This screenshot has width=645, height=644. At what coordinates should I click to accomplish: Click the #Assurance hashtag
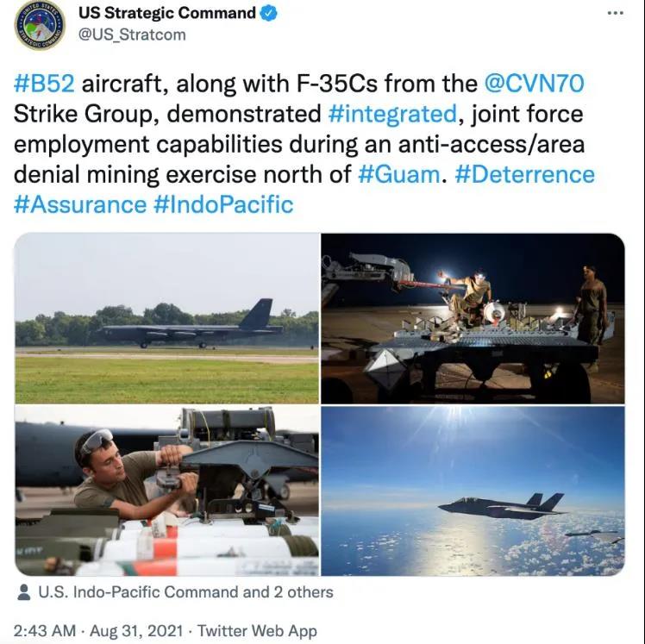(x=80, y=204)
